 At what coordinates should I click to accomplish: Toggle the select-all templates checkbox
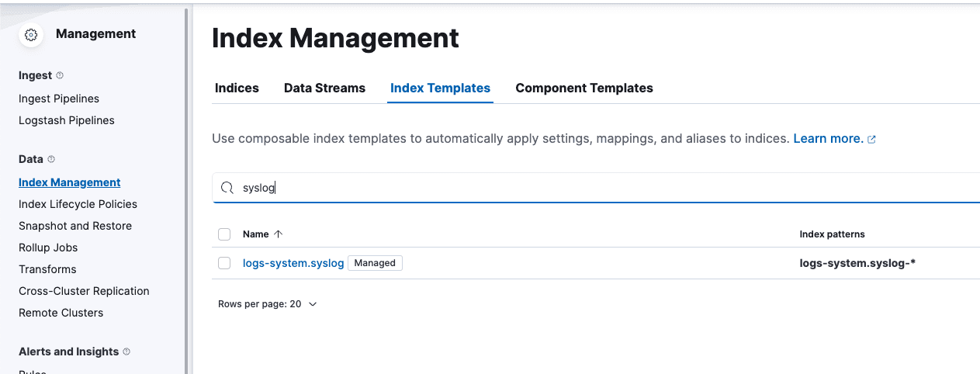224,234
